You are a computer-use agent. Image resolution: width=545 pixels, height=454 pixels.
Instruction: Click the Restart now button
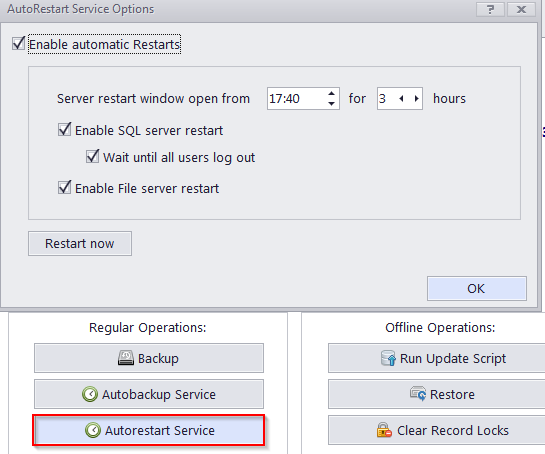pyautogui.click(x=80, y=244)
